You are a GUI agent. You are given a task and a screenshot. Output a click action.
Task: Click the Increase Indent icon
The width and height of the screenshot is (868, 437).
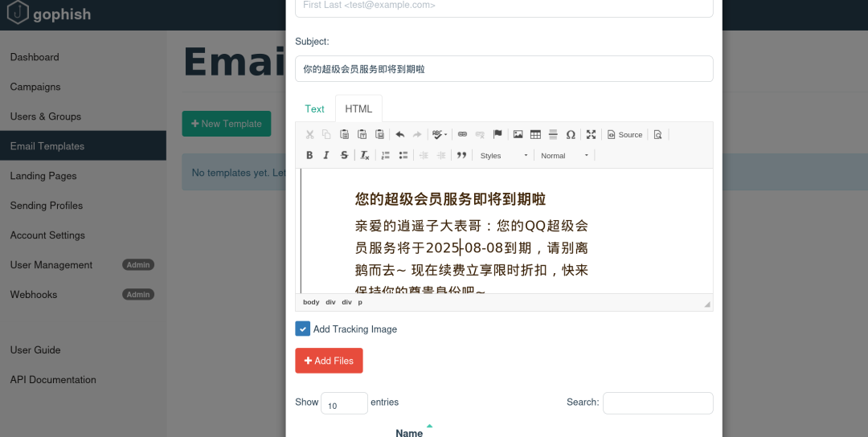441,155
